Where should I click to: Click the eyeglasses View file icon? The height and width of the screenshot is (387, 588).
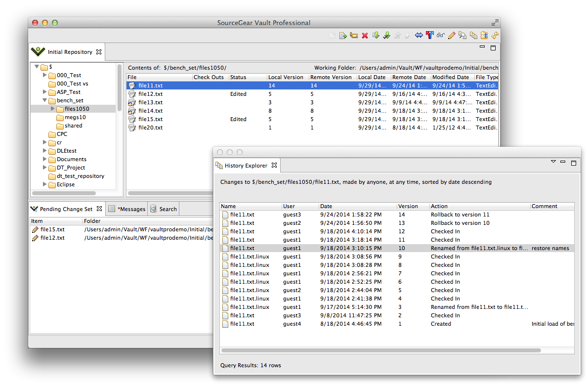(x=441, y=36)
